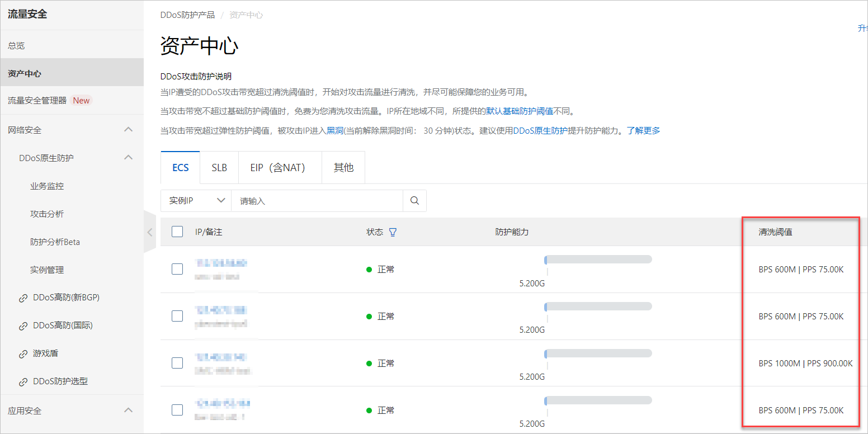Click the BPS 1000M | PPS 900.00K value
The height and width of the screenshot is (434, 868).
pyautogui.click(x=805, y=363)
